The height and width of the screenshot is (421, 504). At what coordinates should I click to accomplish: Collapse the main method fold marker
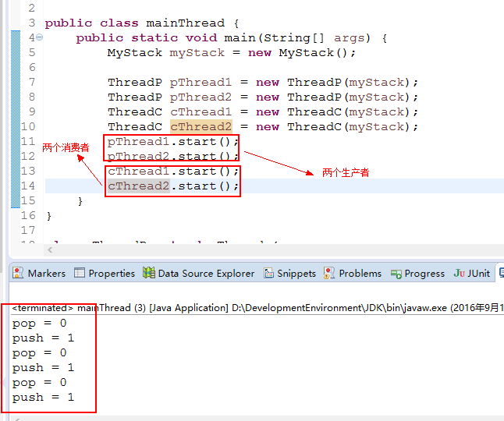[x=39, y=37]
